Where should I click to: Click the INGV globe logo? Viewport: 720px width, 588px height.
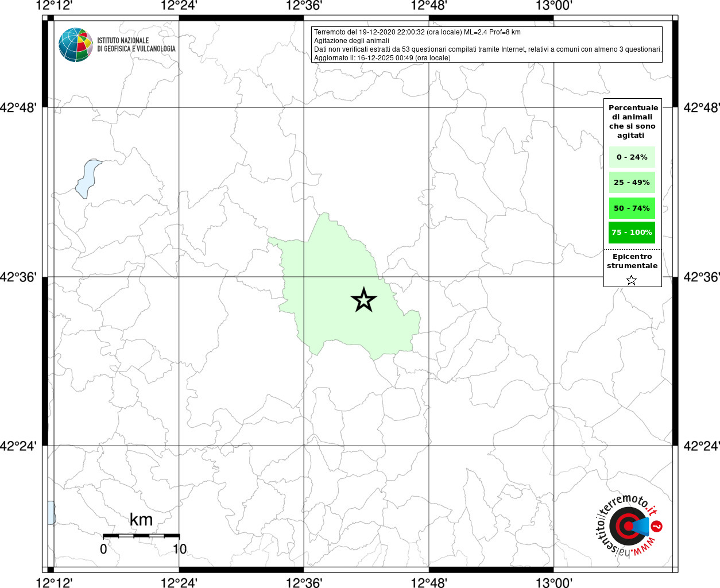(x=76, y=45)
